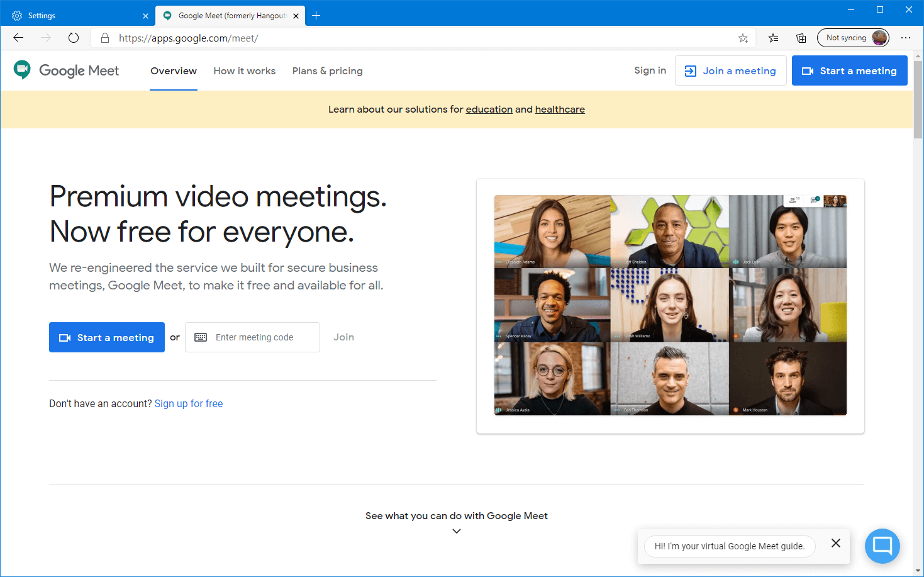This screenshot has height=577, width=924.
Task: Click the Google Meet logo
Action: (67, 70)
